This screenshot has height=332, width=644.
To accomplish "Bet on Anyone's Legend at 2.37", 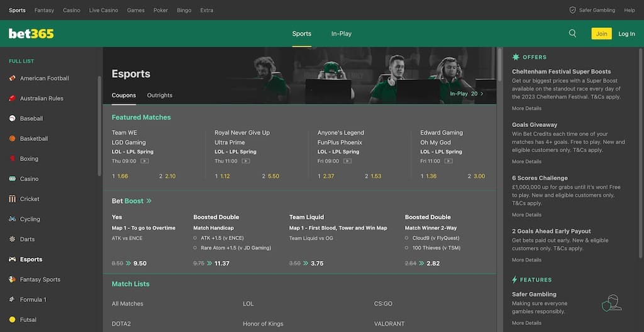I will pyautogui.click(x=326, y=176).
